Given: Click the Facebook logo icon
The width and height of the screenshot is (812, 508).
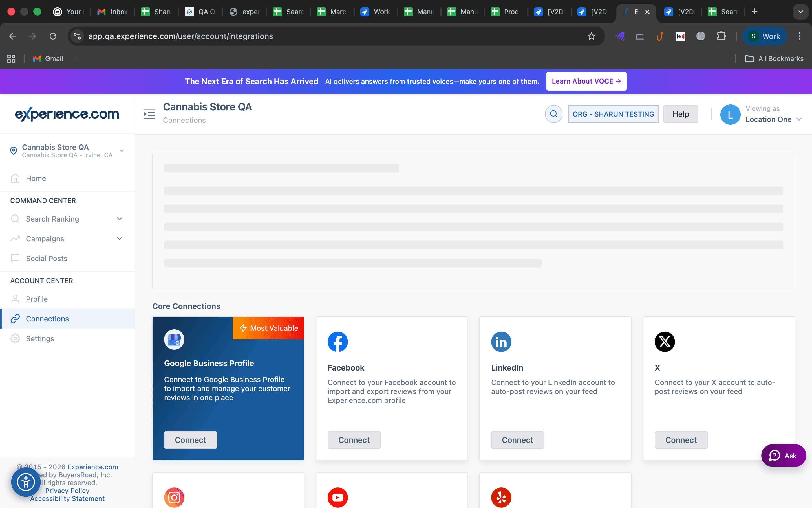Looking at the screenshot, I should [x=337, y=342].
